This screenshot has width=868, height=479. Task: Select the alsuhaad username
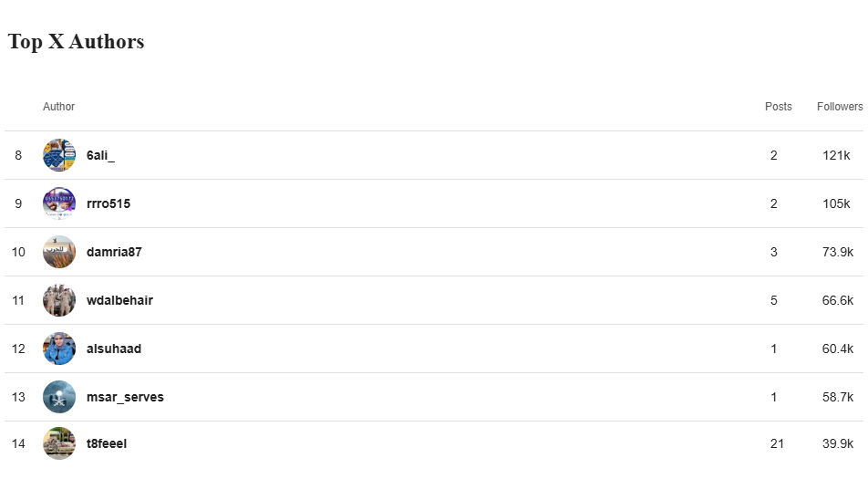coord(113,349)
